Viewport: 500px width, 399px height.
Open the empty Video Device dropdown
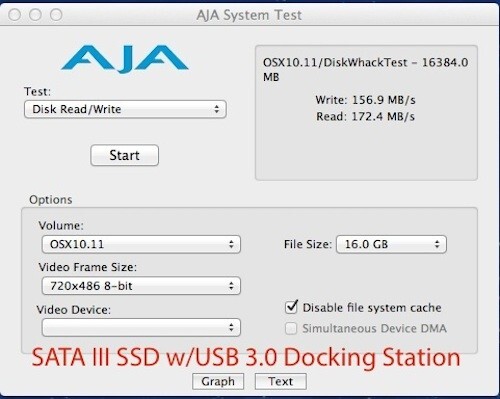[x=141, y=327]
